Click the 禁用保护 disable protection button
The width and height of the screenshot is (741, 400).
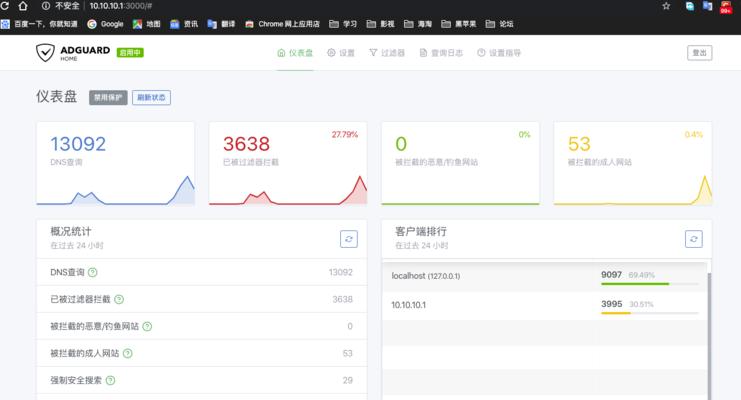108,97
